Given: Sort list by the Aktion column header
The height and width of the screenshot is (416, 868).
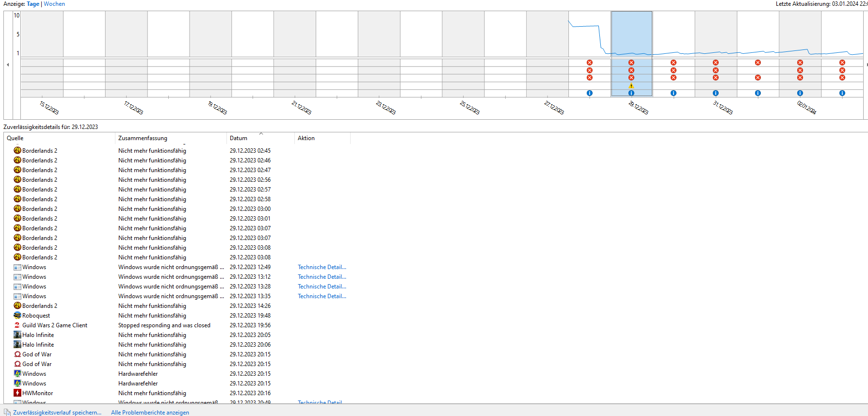Looking at the screenshot, I should (322, 138).
